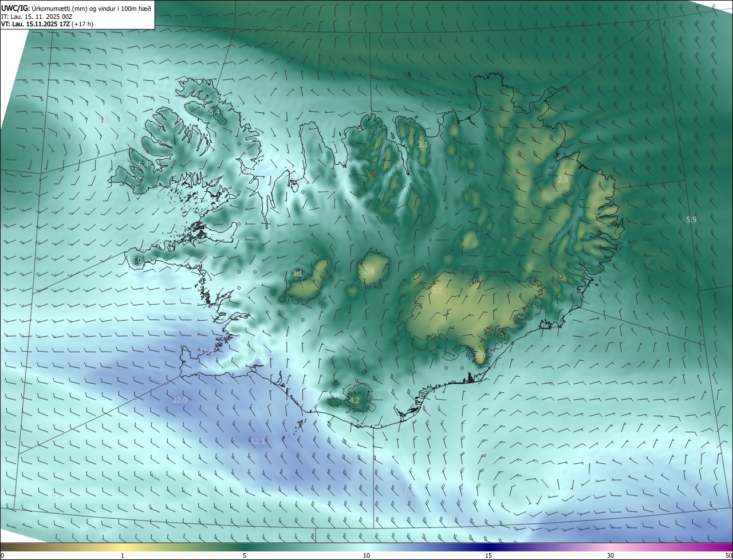The height and width of the screenshot is (560, 733).
Task: Click the map value label "5.9"
Action: [x=691, y=219]
